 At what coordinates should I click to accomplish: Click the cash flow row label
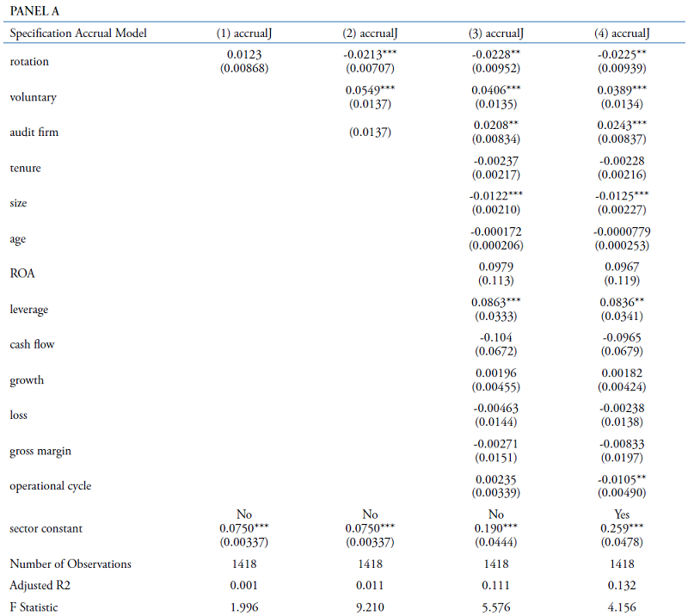[x=33, y=344]
